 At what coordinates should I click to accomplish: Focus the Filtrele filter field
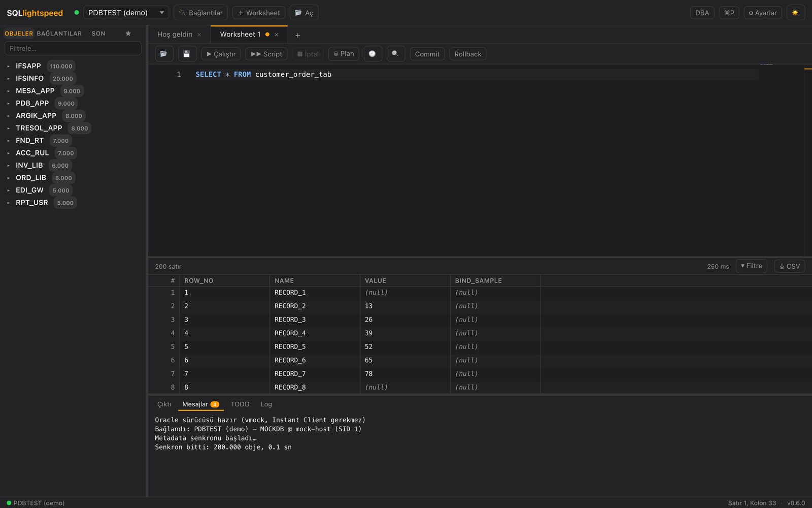tap(73, 48)
